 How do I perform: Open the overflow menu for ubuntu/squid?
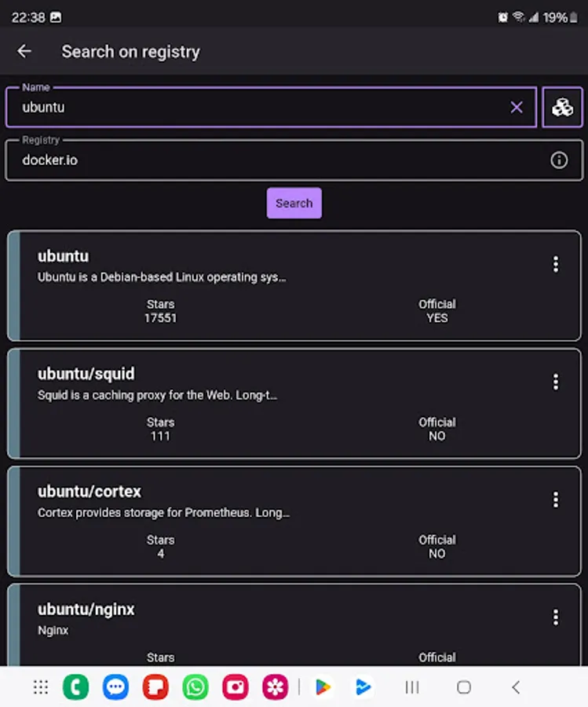[556, 382]
